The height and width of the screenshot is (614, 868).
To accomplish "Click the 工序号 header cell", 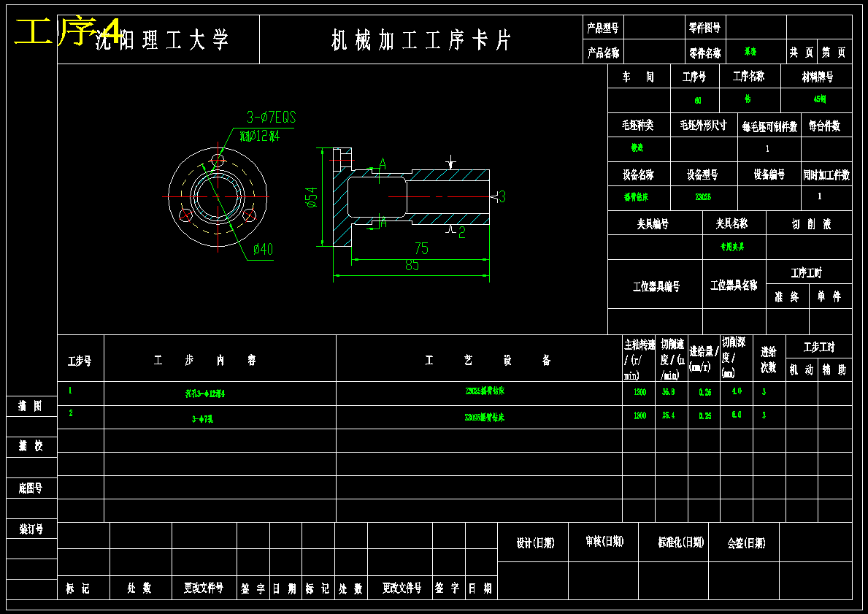I will pyautogui.click(x=694, y=77).
